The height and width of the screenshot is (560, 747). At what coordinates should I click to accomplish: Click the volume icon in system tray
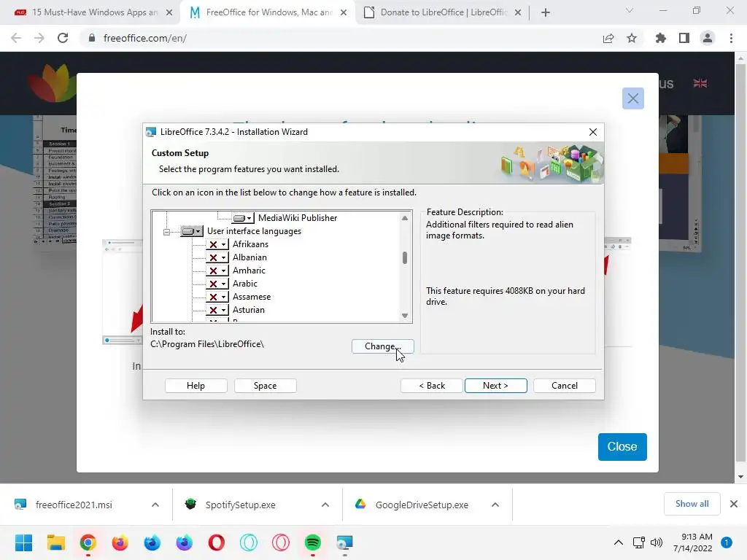(657, 542)
